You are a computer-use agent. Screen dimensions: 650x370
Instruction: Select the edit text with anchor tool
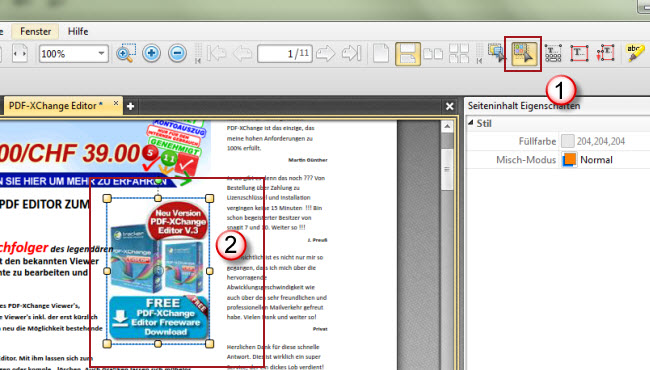(x=605, y=53)
